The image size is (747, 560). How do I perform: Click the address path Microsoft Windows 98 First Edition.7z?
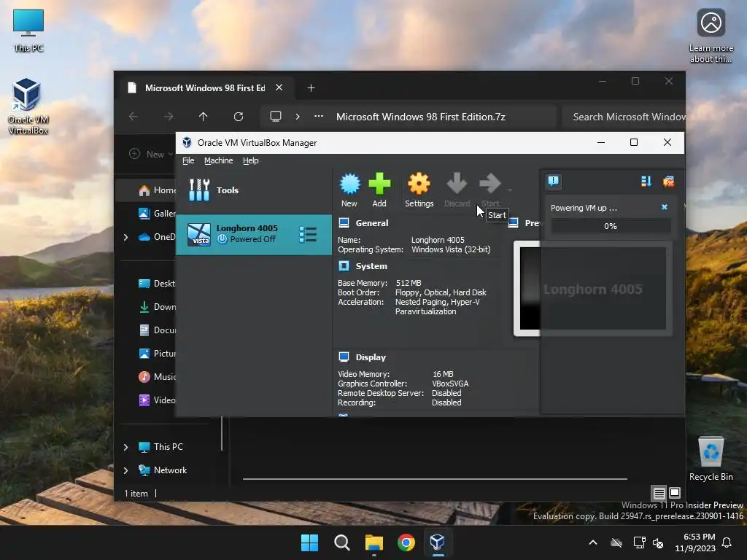(x=421, y=117)
